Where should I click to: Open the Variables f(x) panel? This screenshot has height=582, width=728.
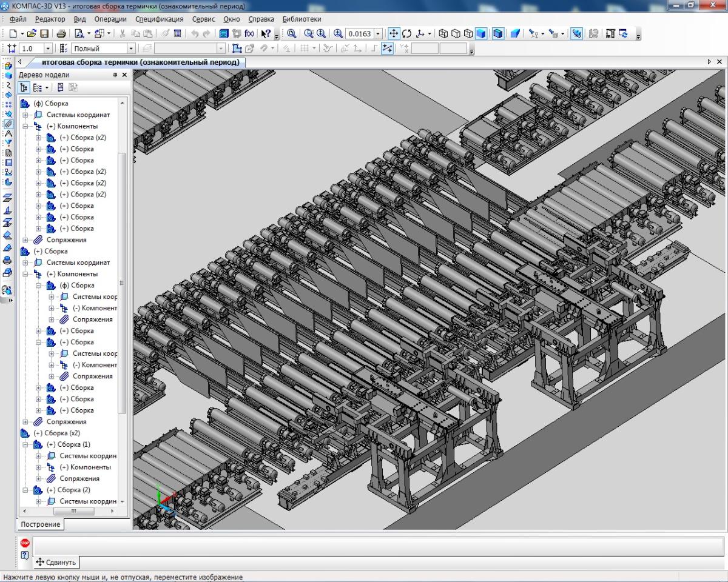point(249,34)
